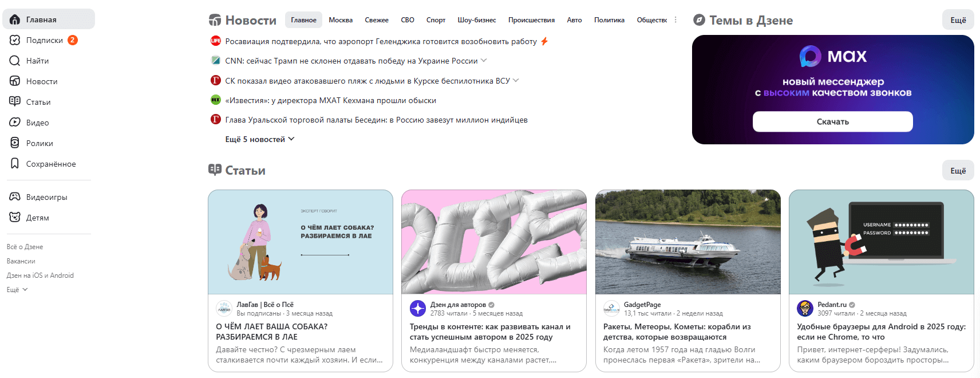Viewport: 980px width, 378px height.
Task: Click the Статьи book icon in sidebar
Action: tap(15, 101)
